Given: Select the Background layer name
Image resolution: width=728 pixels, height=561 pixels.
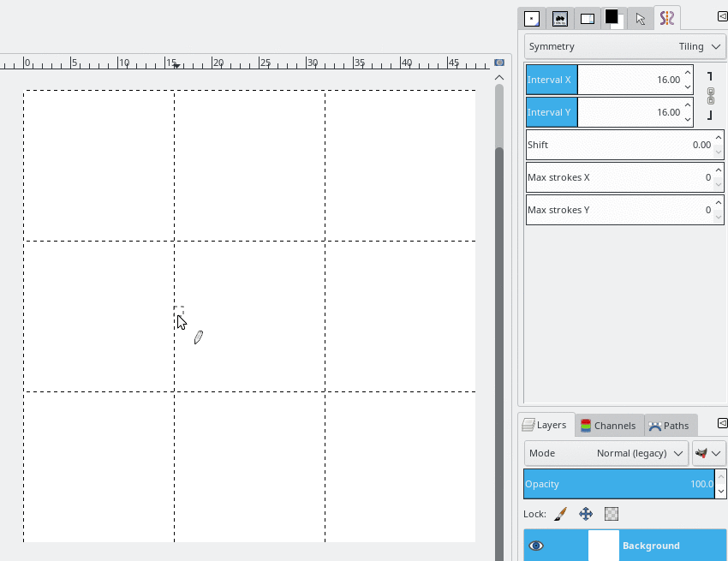Looking at the screenshot, I should tap(651, 546).
